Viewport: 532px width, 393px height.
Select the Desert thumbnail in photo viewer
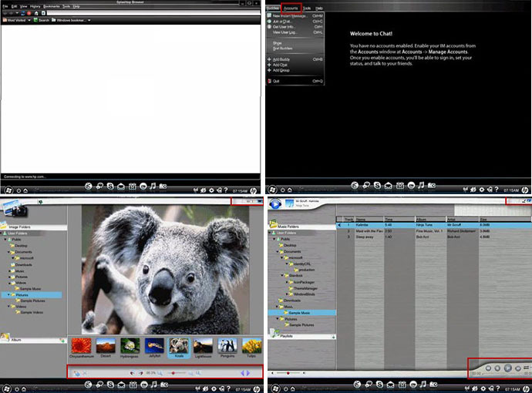pyautogui.click(x=106, y=346)
